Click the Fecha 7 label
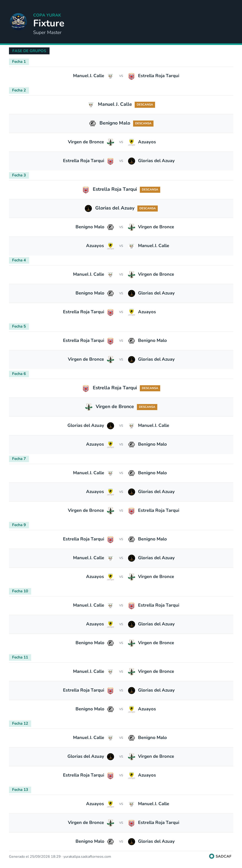This screenshot has width=242, height=868. pyautogui.click(x=19, y=459)
